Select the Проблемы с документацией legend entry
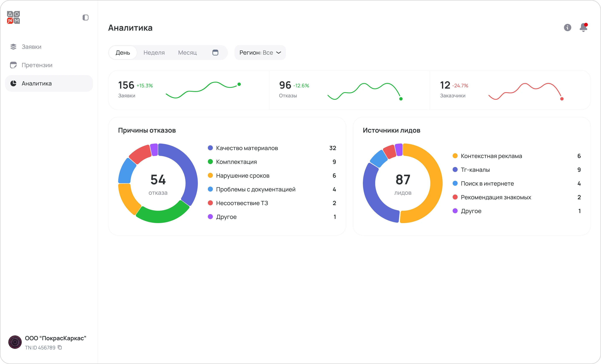The height and width of the screenshot is (364, 601). pos(272,189)
